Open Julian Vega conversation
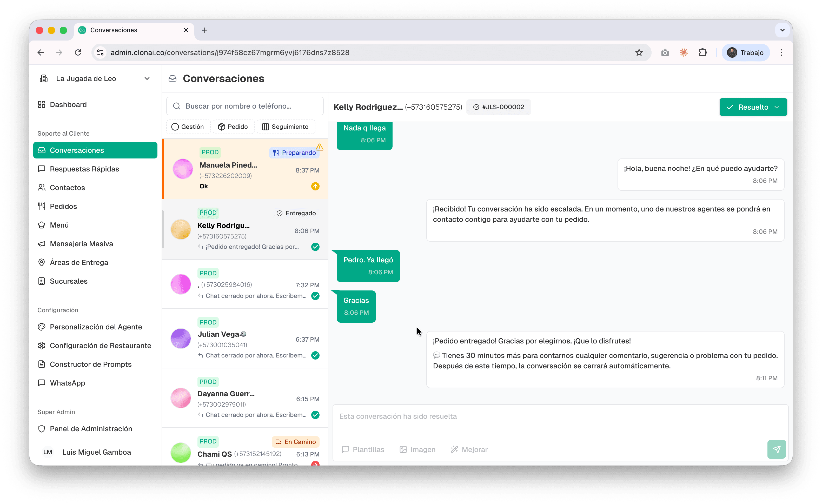The height and width of the screenshot is (504, 822). click(x=245, y=338)
